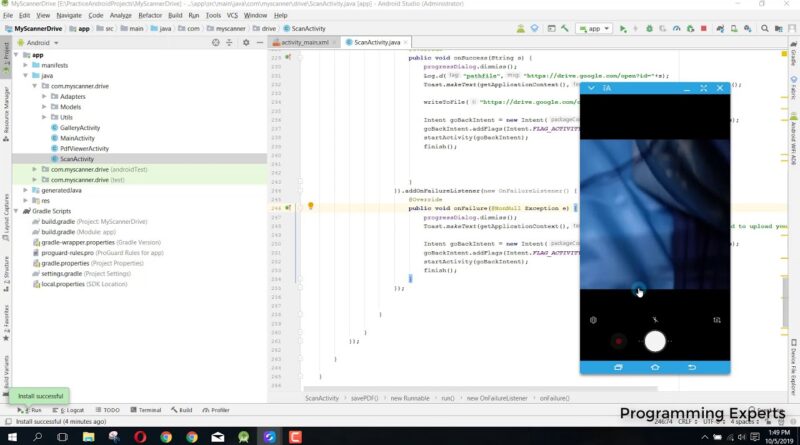Open the Terminal tool window
Screen dimensions: 800x445
(145, 410)
